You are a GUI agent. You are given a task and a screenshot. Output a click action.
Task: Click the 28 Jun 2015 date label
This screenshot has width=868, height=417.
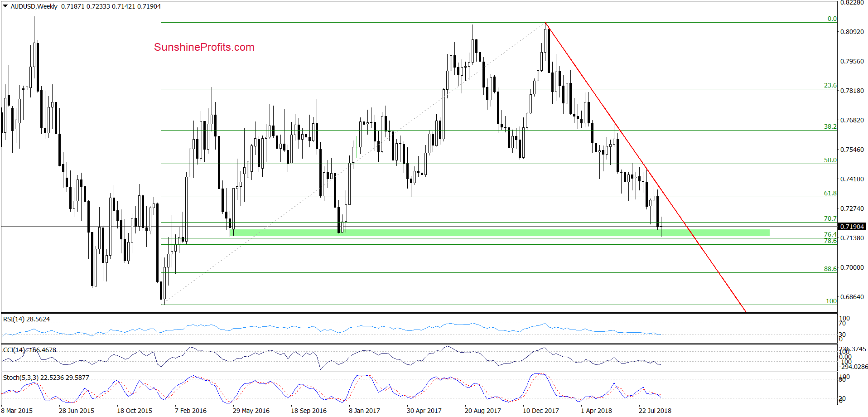pyautogui.click(x=77, y=411)
